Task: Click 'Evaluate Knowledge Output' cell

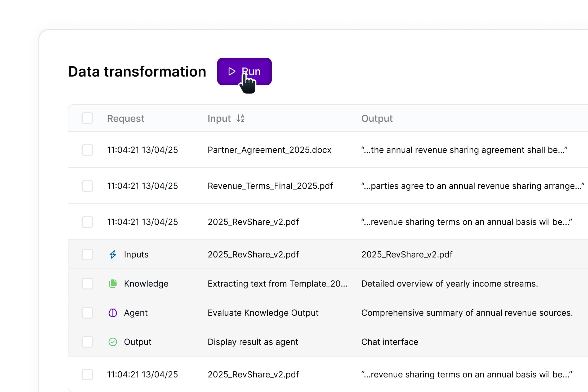Action: pos(263,313)
